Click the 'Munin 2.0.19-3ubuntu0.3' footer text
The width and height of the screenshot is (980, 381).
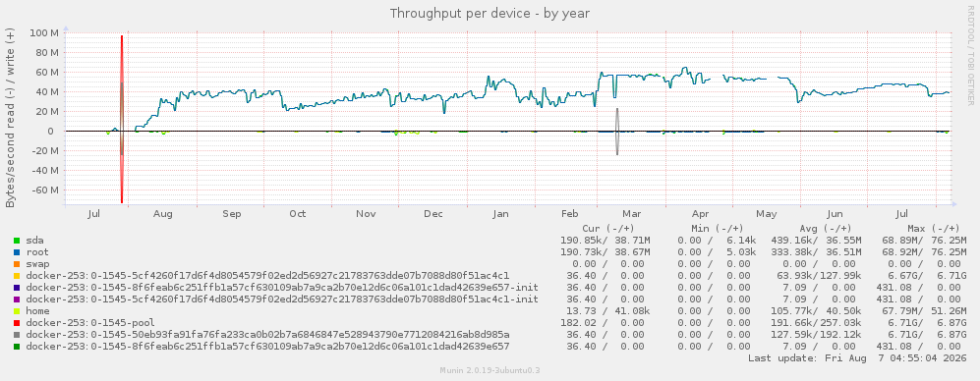[x=490, y=370]
